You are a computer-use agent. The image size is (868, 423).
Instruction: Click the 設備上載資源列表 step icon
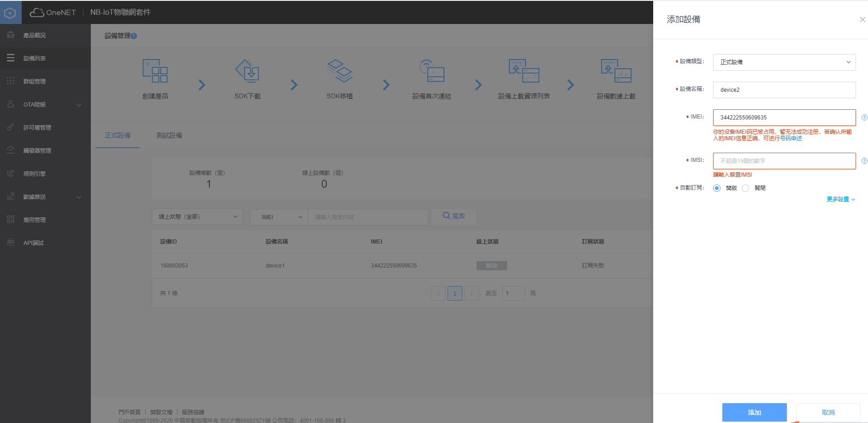point(524,71)
